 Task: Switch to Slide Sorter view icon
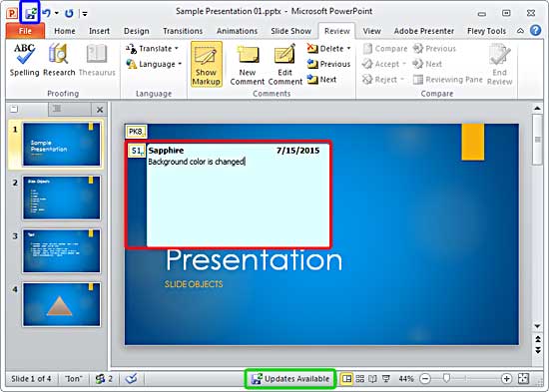click(x=360, y=379)
